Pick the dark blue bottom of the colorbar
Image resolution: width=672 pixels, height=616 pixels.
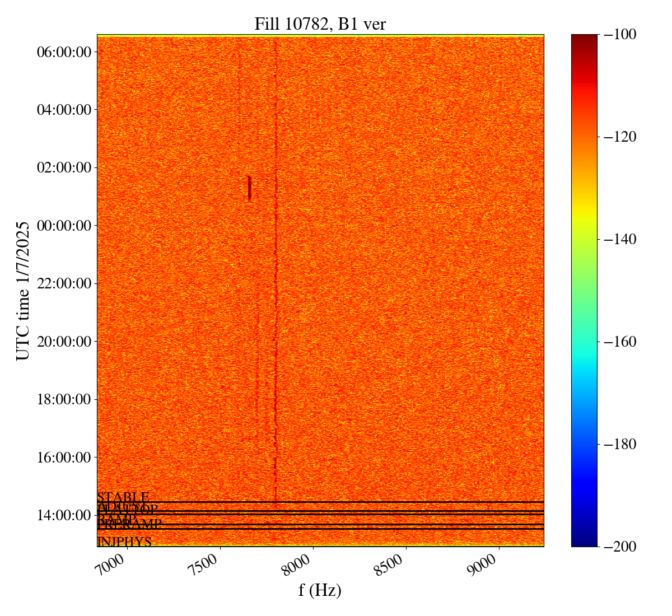pyautogui.click(x=584, y=542)
